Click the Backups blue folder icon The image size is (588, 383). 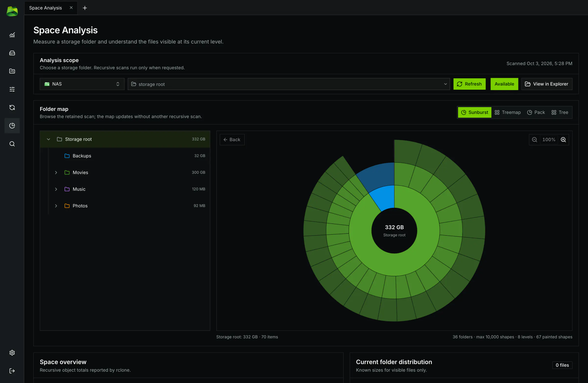tap(67, 156)
